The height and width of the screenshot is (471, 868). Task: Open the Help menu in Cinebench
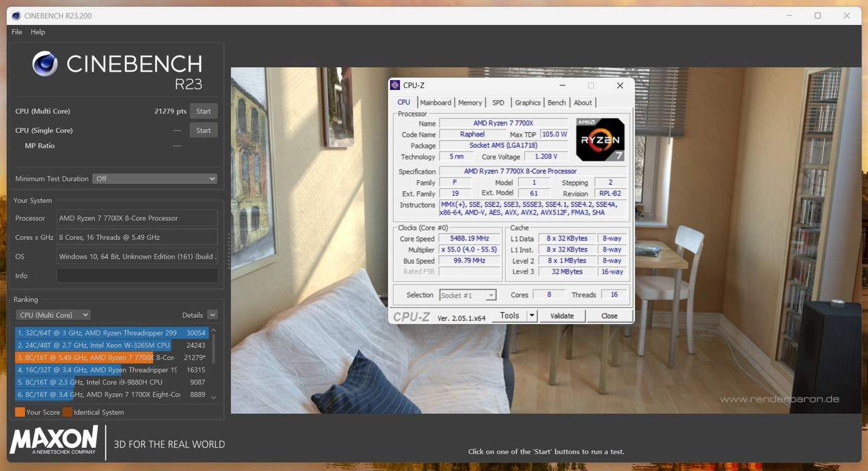(38, 32)
